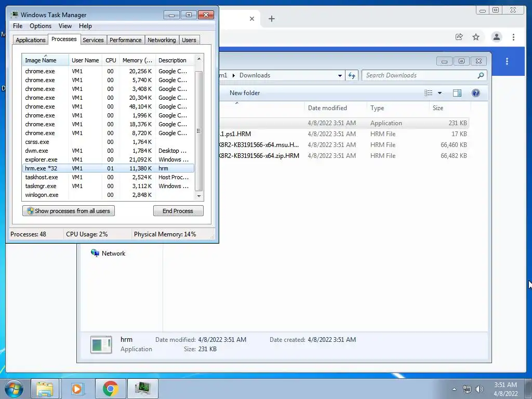Viewport: 532px width, 399px height.
Task: Click hrm application thumbnail in details pane
Action: coord(101,344)
